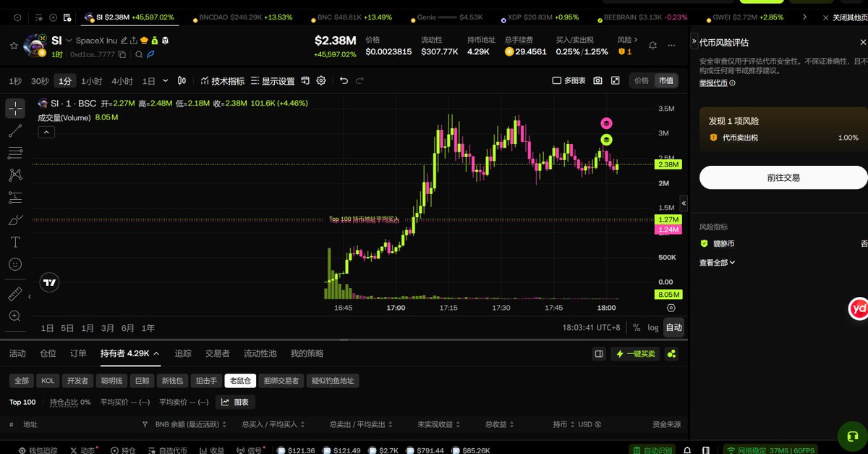The image size is (868, 454).
Task: Undo the last chart action
Action: [x=344, y=80]
